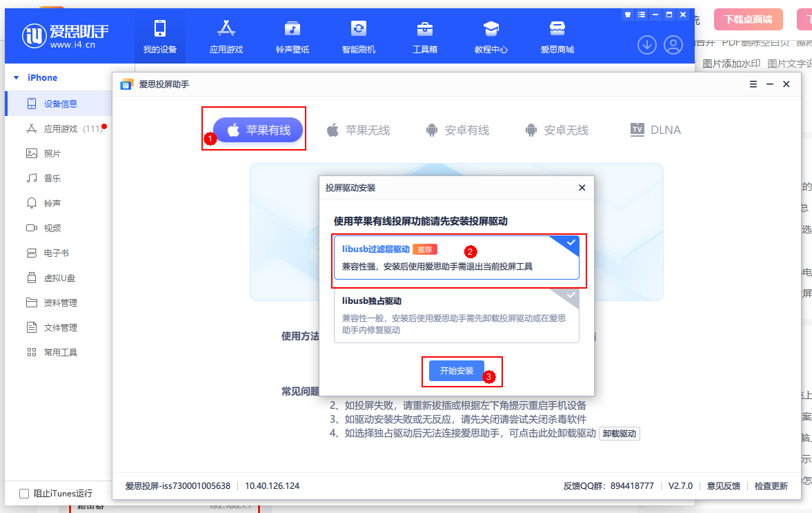Click the 爱思投屏助手 title icon
Viewport: 812px width, 513px height.
pyautogui.click(x=127, y=84)
